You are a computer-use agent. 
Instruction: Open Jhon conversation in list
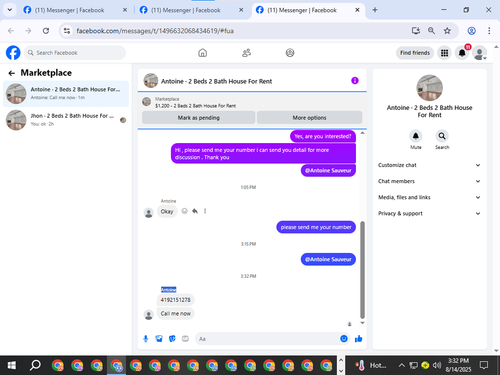66,120
